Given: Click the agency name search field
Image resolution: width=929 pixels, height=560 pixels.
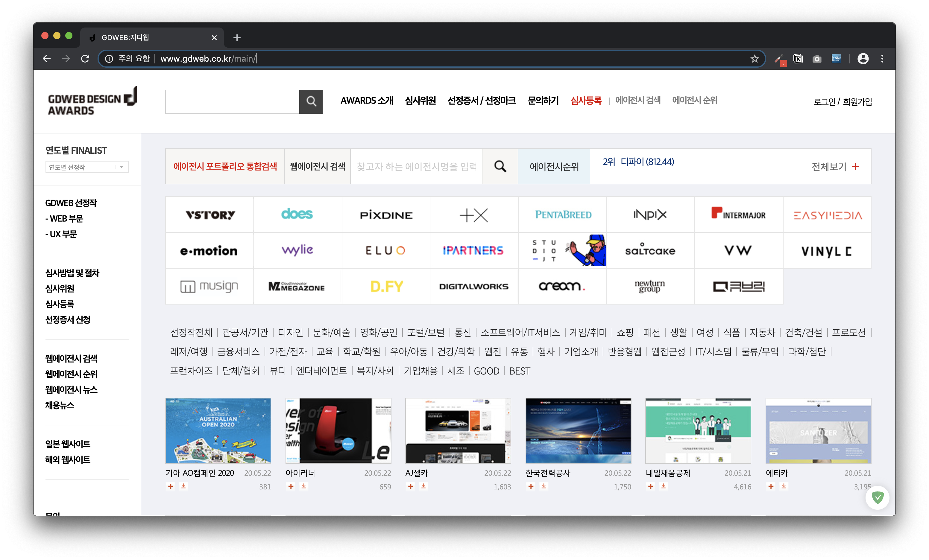Looking at the screenshot, I should [x=416, y=166].
